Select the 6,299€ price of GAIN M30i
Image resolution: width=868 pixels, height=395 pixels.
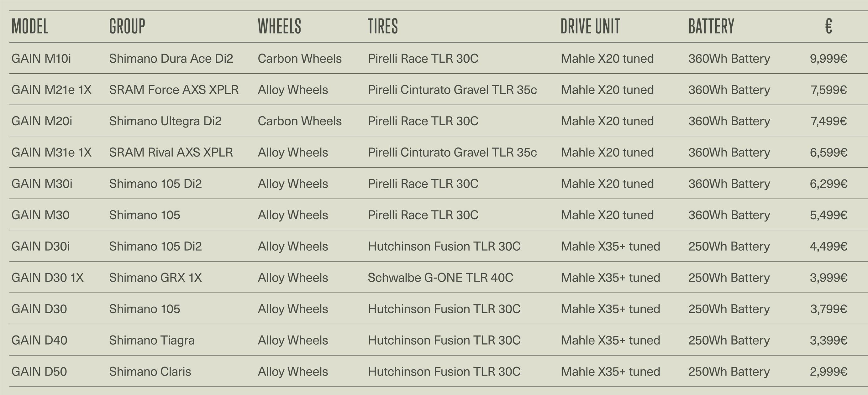[x=829, y=184]
